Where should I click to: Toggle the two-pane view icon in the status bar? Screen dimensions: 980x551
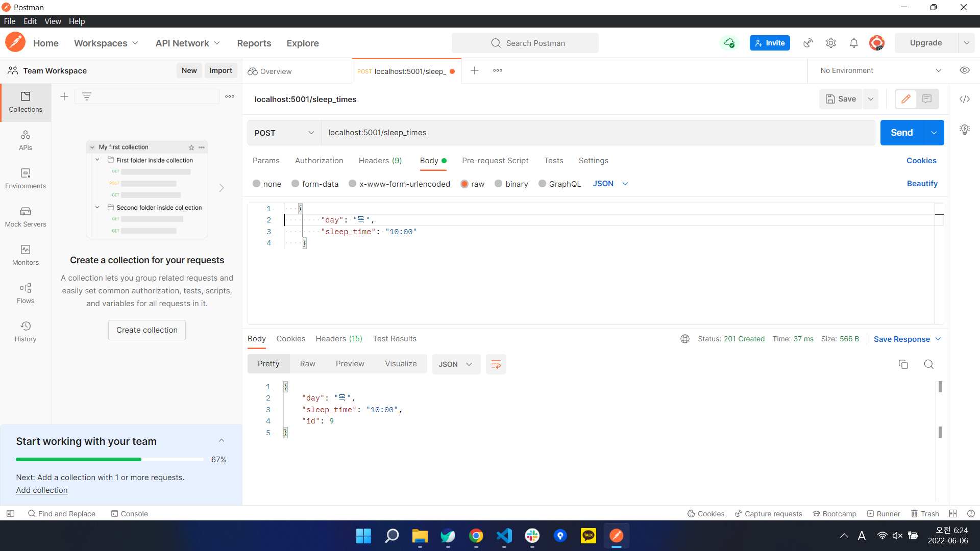point(953,514)
